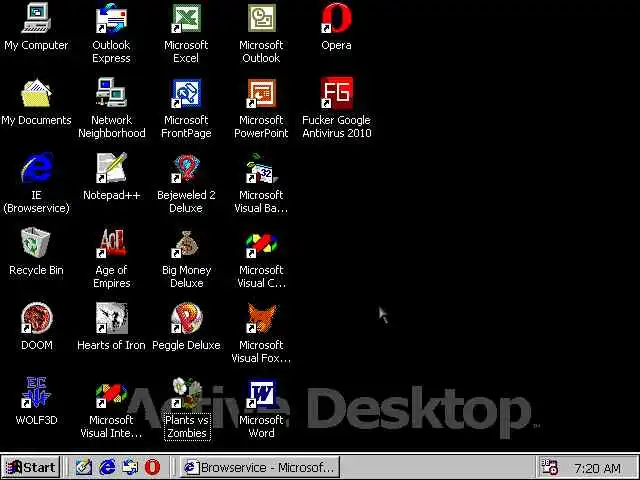Launch Opera from the Quick Launch bar

(x=152, y=467)
